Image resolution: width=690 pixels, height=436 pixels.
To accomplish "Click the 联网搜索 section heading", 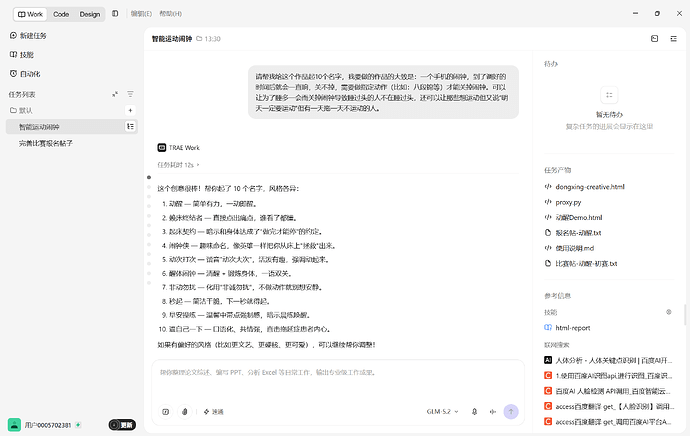I will pos(557,345).
